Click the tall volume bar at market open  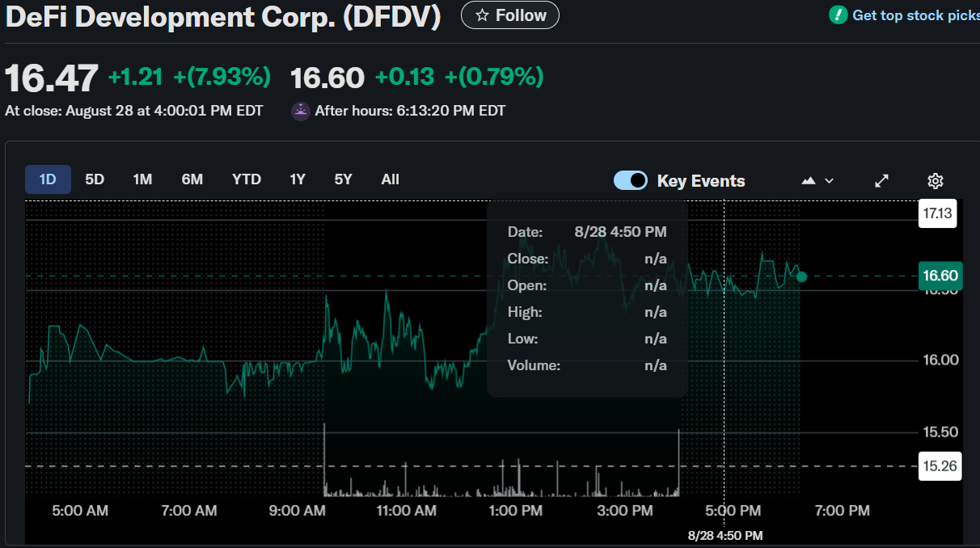[x=324, y=459]
